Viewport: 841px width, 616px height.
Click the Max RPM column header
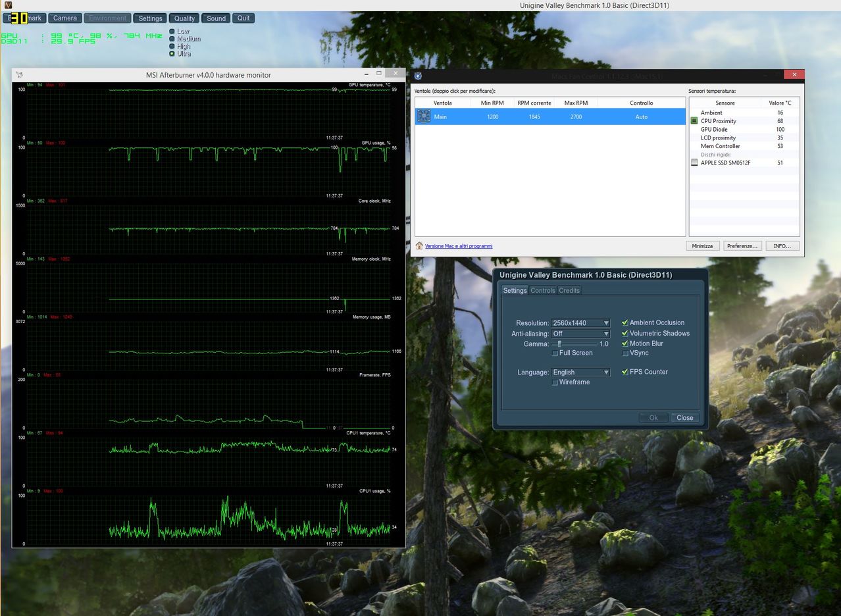576,103
